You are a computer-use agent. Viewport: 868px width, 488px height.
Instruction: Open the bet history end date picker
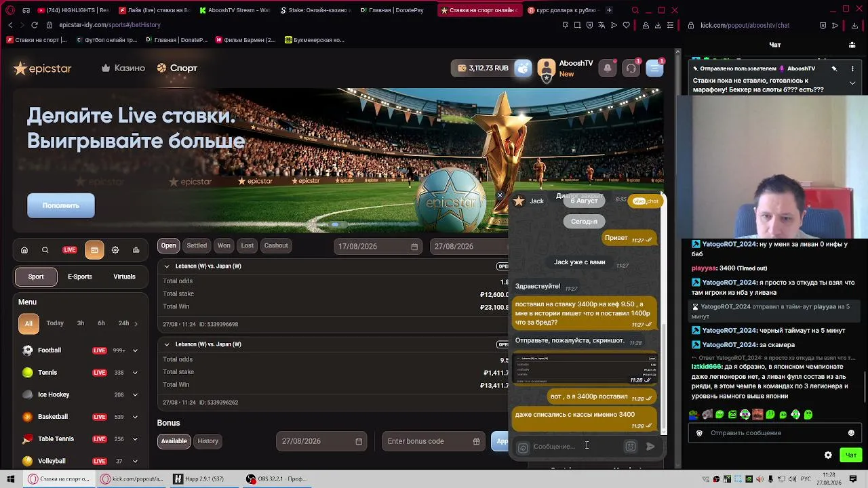[469, 246]
